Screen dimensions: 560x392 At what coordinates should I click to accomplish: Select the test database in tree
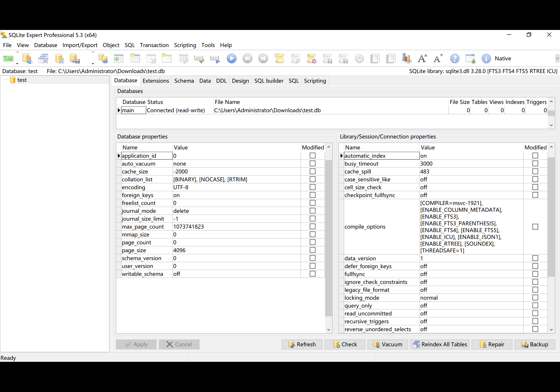(22, 80)
